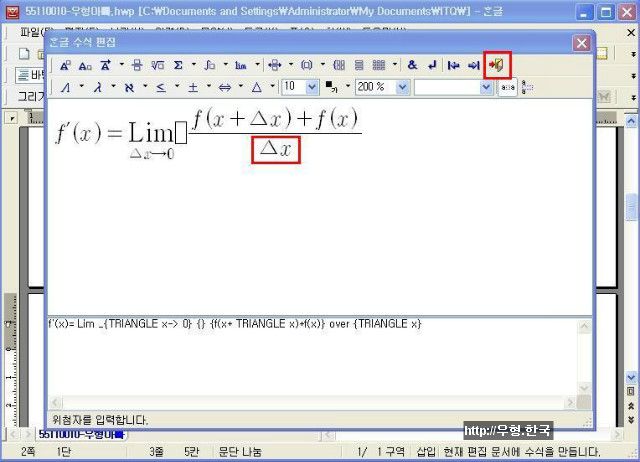Screen dimensions: 640x462
Task: Open the 파일 menu in main window
Action: pyautogui.click(x=36, y=32)
